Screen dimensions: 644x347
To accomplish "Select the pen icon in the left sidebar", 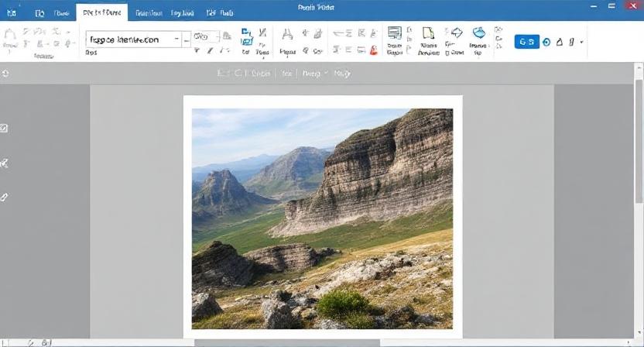I will pyautogui.click(x=4, y=163).
